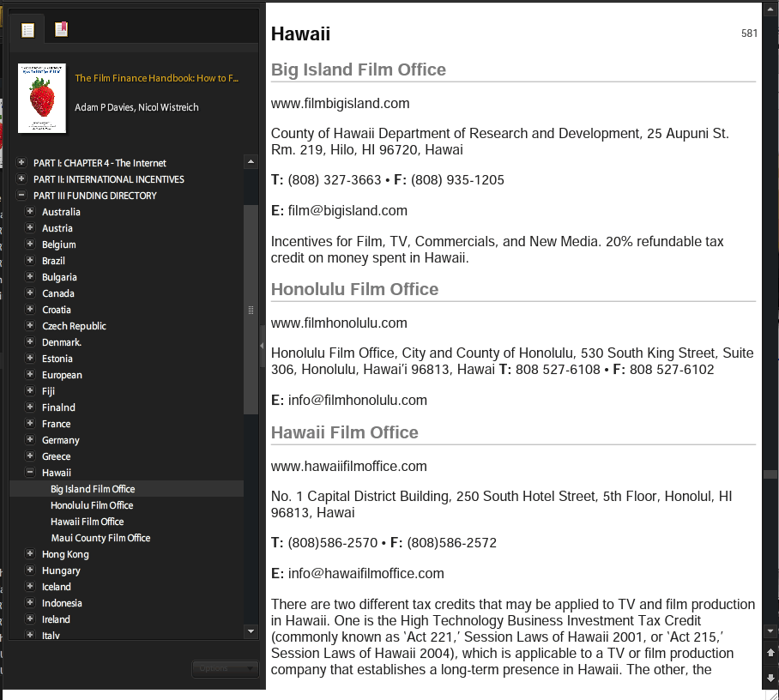Expand the European entry
Viewport: 779px width, 700px height.
point(30,375)
